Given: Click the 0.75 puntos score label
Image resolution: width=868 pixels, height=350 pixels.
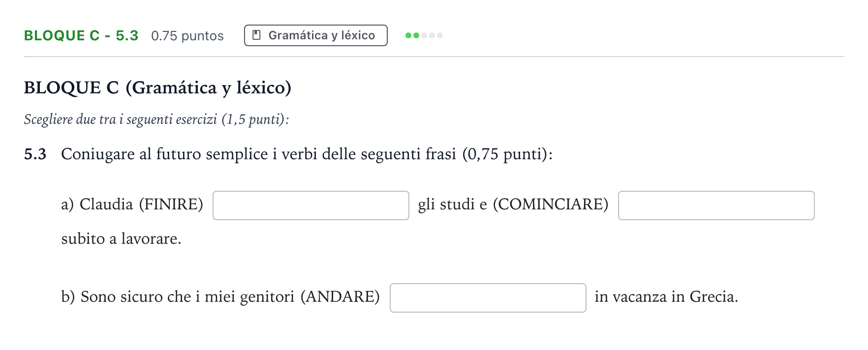Looking at the screenshot, I should coord(187,36).
